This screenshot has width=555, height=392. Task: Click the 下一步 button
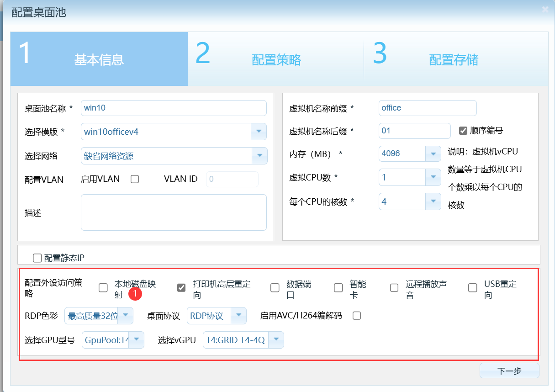pyautogui.click(x=509, y=371)
